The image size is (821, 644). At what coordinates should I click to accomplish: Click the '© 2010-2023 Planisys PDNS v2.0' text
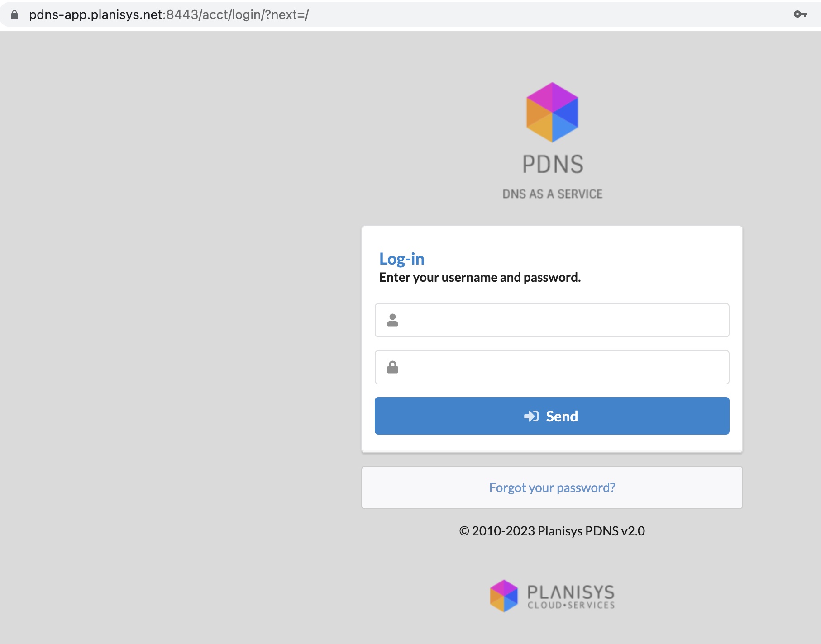pos(552,531)
